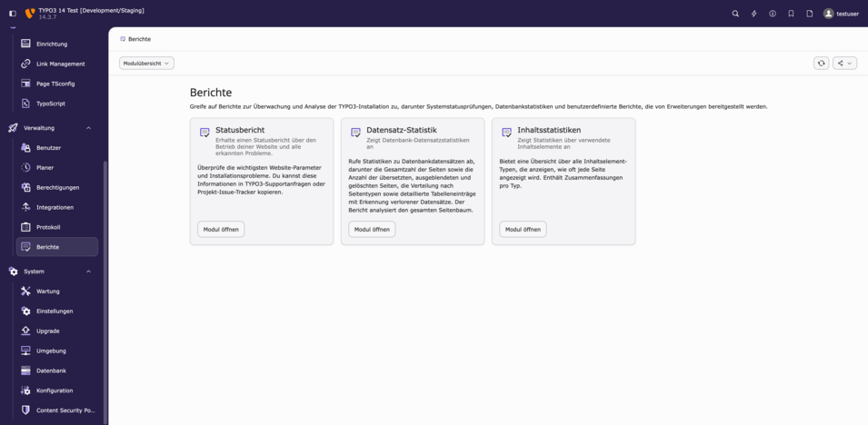Screen dimensions: 868x425
Task: Click the testuser avatar icon
Action: pos(828,14)
